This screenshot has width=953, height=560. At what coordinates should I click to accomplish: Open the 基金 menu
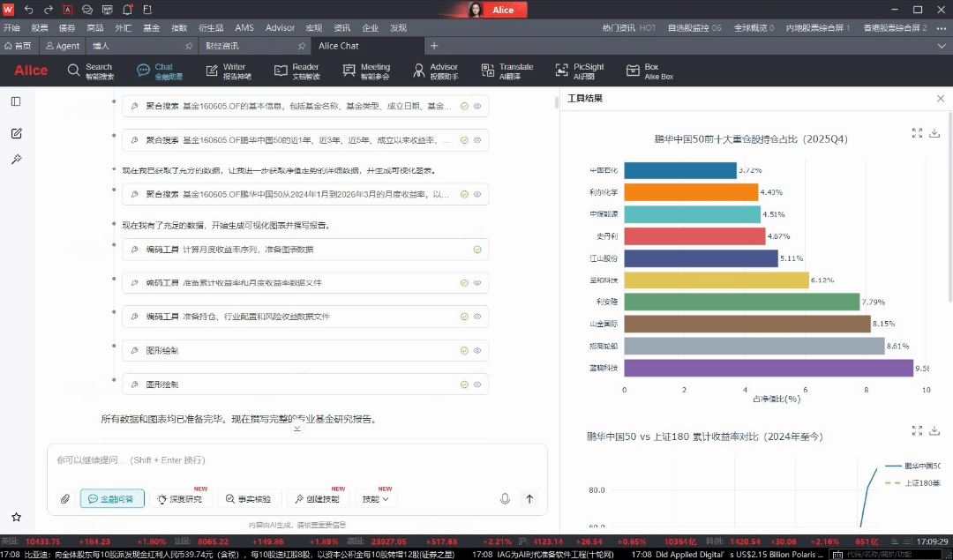pyautogui.click(x=151, y=27)
